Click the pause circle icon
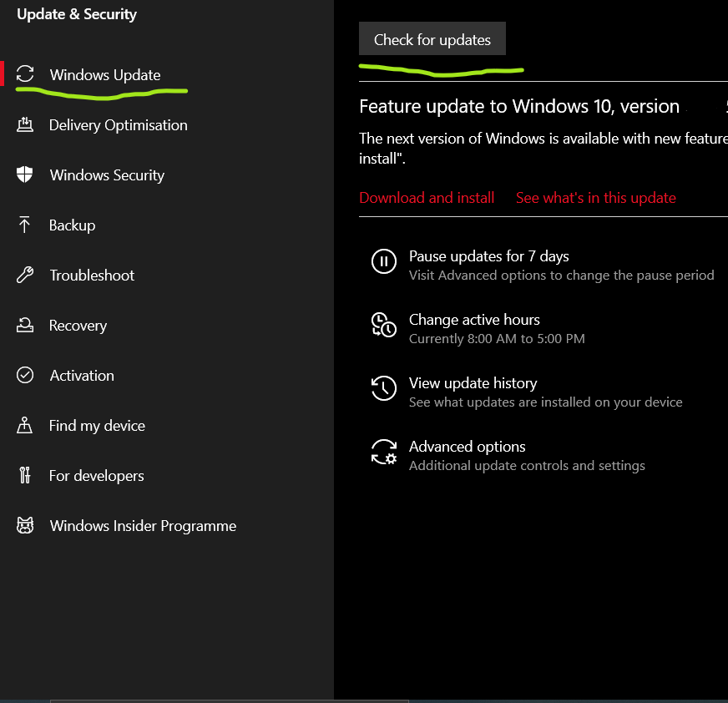The width and height of the screenshot is (728, 703). [384, 261]
